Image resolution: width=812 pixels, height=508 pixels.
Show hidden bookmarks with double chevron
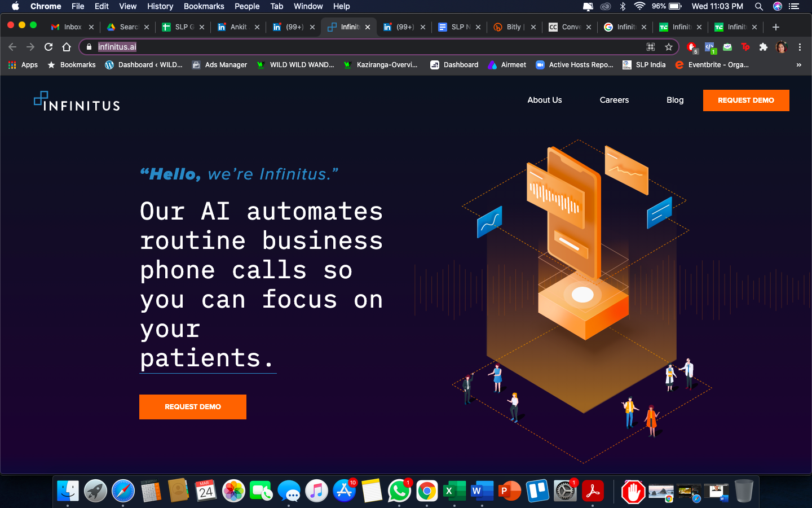pos(798,65)
